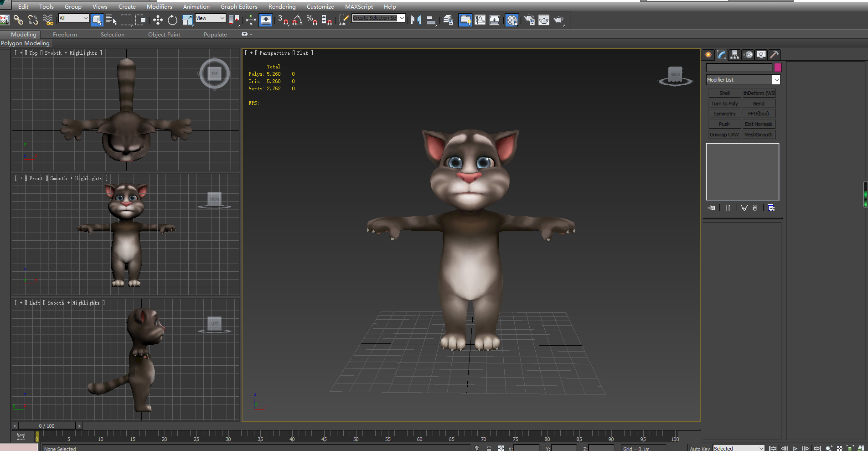Screen dimensions: 868x451
Task: Toggle the 3D Snaps button
Action: click(x=283, y=20)
